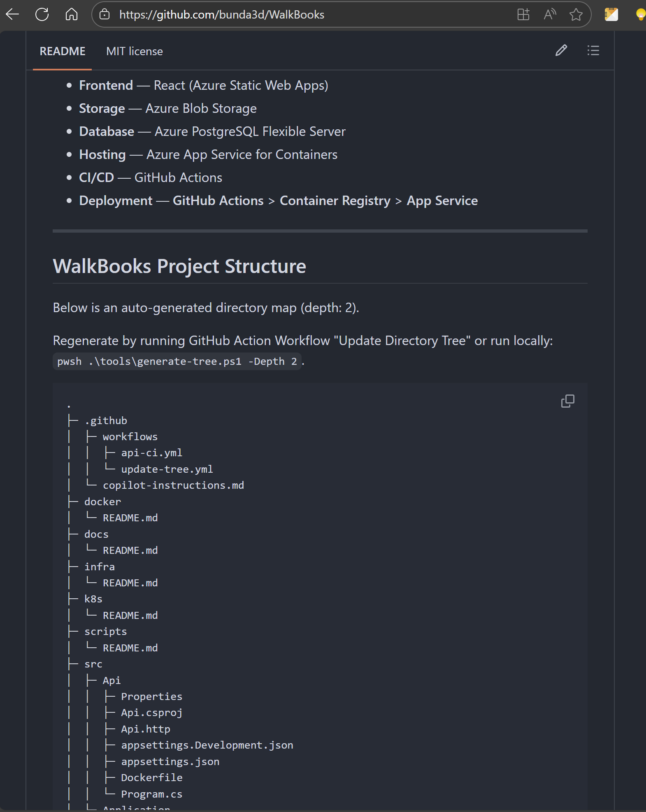Go back using the browser back arrow
The height and width of the screenshot is (812, 646).
(12, 14)
